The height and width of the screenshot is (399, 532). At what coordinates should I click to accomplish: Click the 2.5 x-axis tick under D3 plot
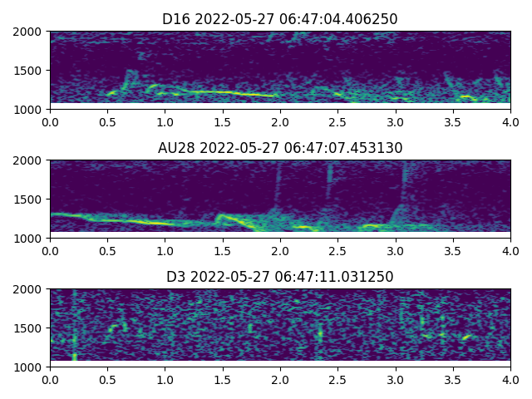(x=337, y=379)
